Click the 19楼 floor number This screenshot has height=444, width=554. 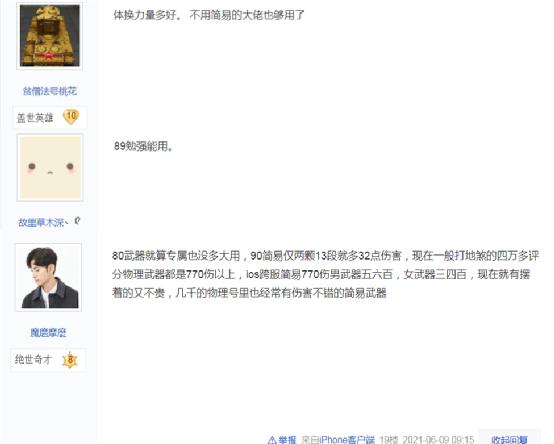tap(389, 440)
